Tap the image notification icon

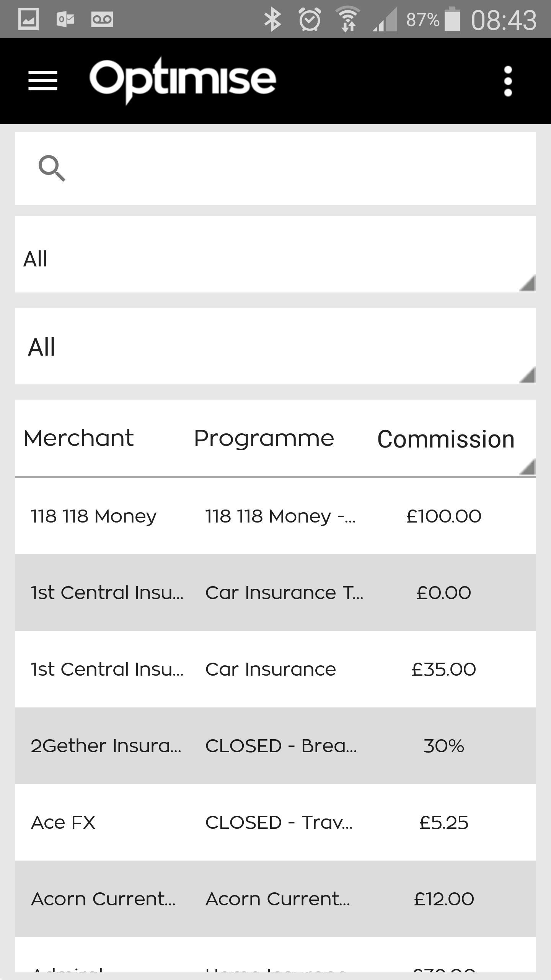pyautogui.click(x=29, y=19)
